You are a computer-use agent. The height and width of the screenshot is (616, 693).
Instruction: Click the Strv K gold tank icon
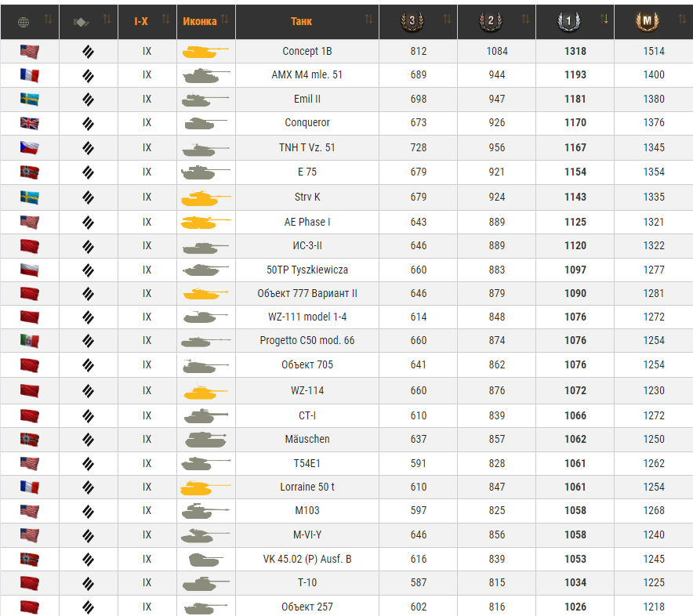coord(205,197)
